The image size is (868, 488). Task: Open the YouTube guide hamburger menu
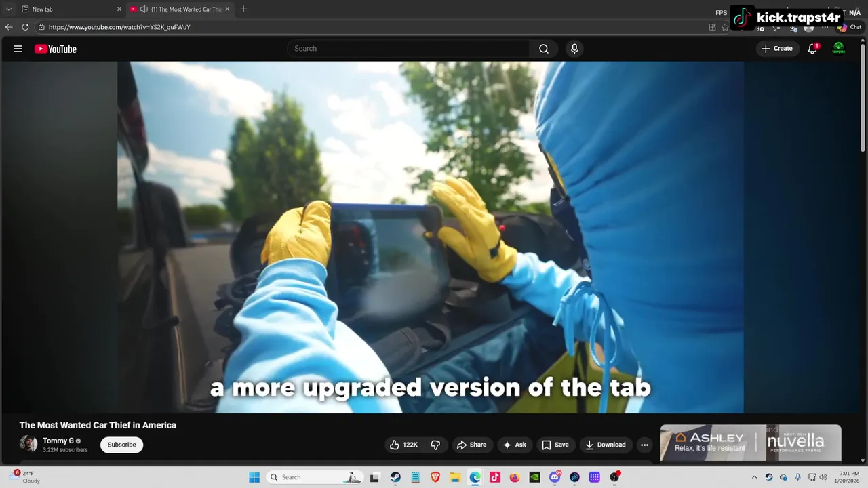tap(18, 49)
